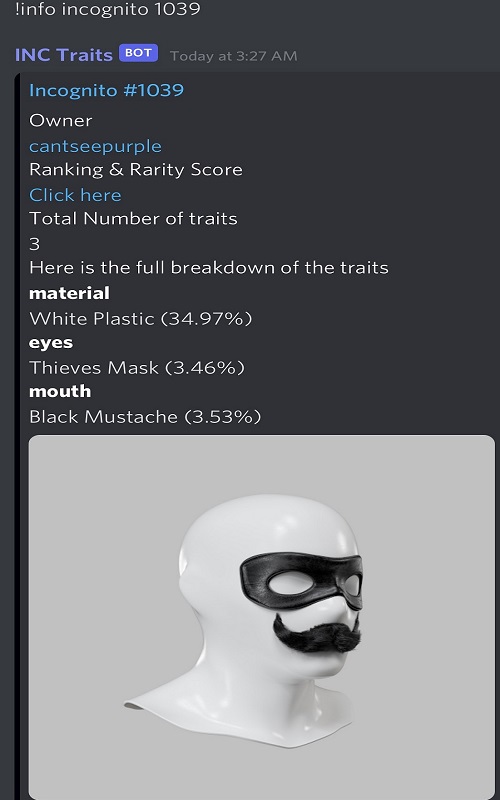
Task: Click the Ranking & Rarity Score label
Action: coord(136,170)
